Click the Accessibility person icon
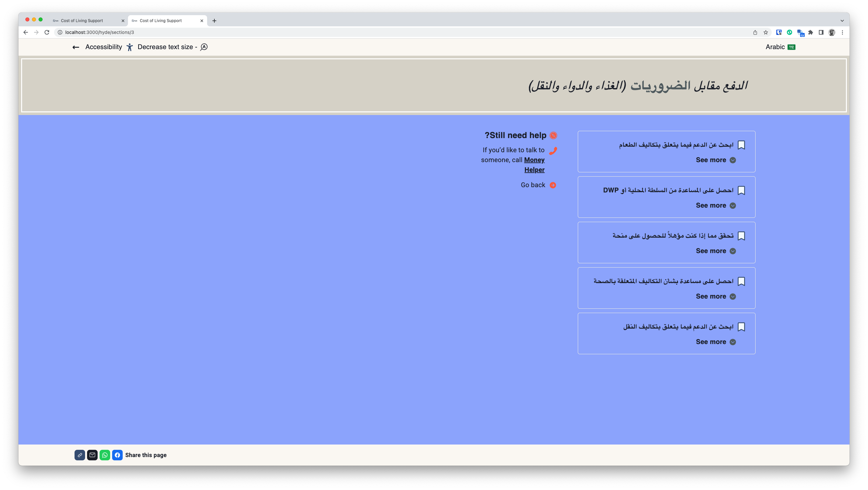This screenshot has width=868, height=490. [130, 47]
